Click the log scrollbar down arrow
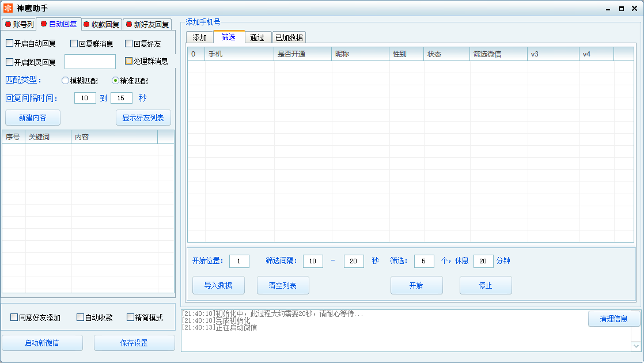 (x=636, y=346)
